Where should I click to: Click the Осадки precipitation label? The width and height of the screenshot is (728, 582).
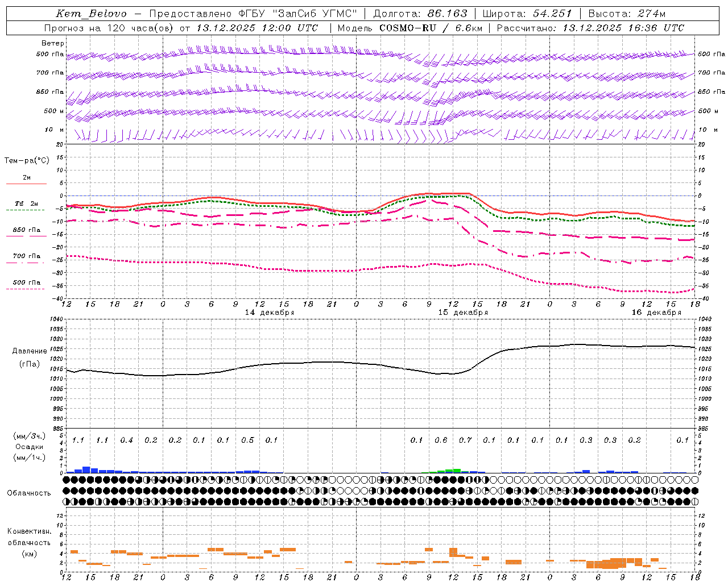click(x=30, y=447)
